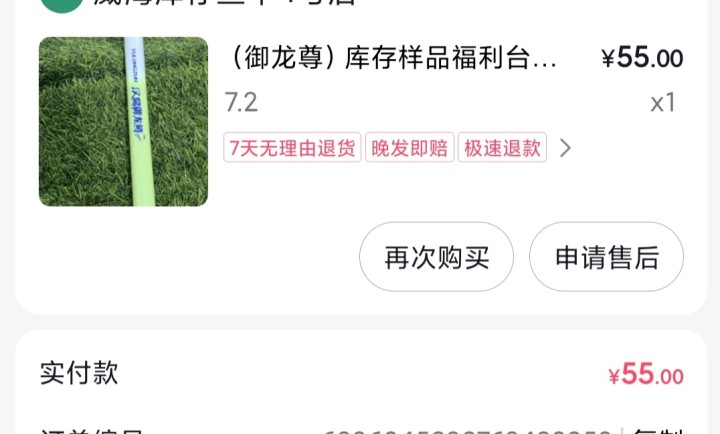Tap the green shop avatar icon
This screenshot has height=434, width=720.
point(62,6)
